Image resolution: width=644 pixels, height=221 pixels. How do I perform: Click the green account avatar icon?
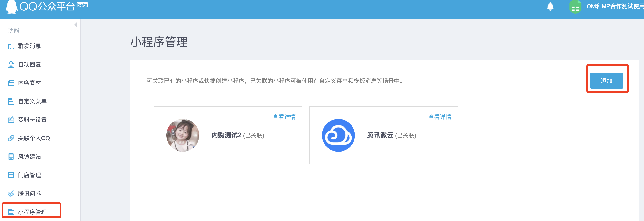point(575,7)
